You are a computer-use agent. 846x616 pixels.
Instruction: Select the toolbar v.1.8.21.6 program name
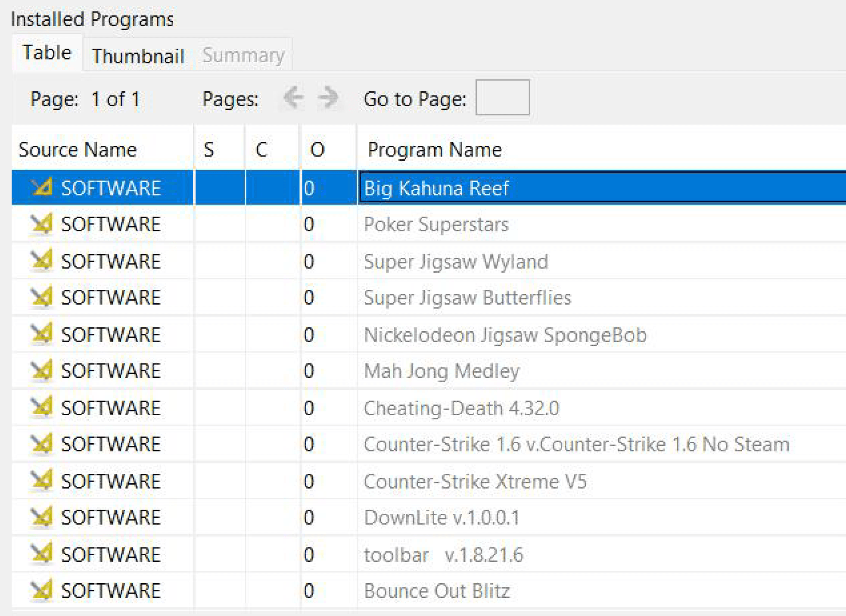click(443, 554)
